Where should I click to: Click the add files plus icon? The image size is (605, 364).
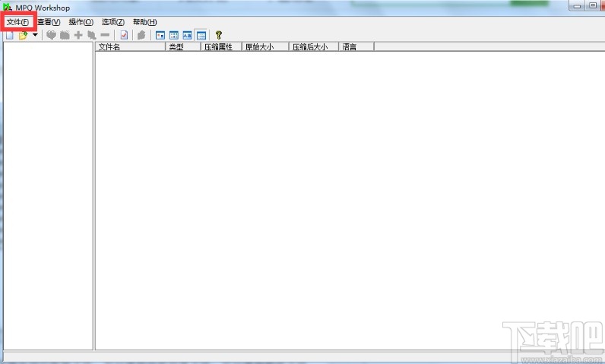[x=78, y=36]
